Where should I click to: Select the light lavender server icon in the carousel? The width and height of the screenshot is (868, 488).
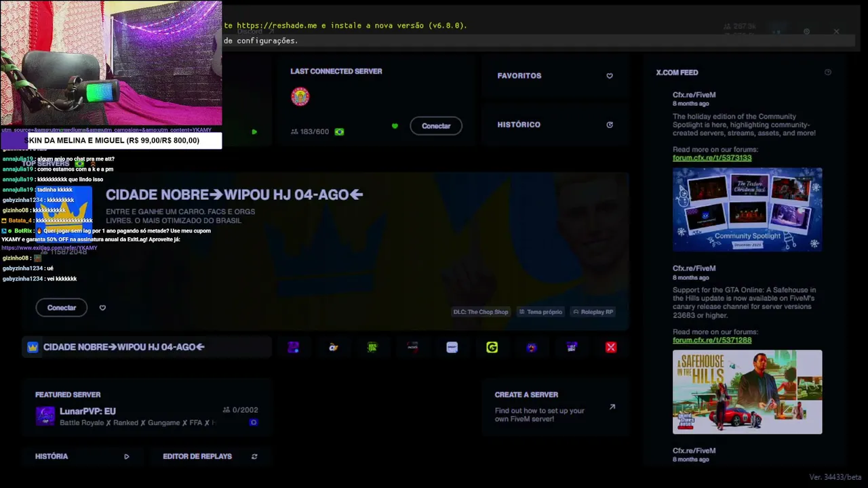pyautogui.click(x=452, y=347)
